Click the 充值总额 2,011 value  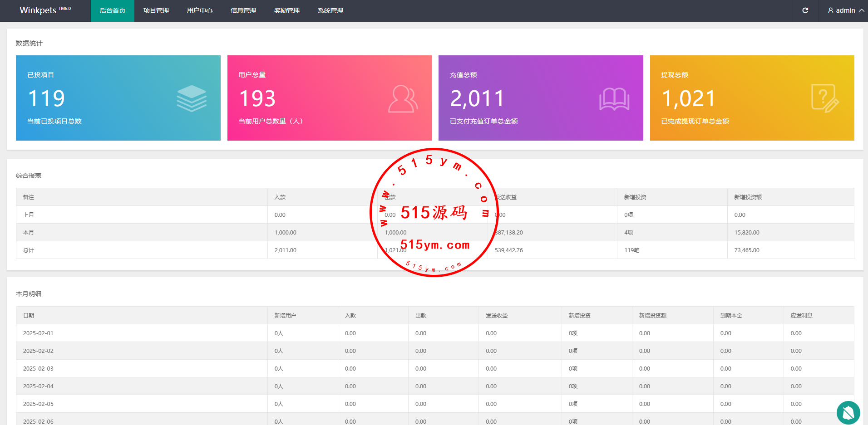tap(477, 98)
